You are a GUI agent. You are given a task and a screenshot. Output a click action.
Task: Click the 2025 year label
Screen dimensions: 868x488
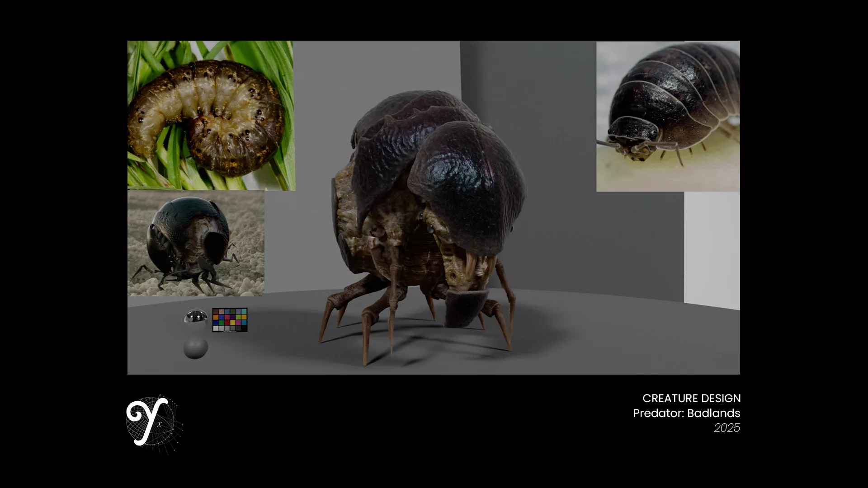click(x=726, y=427)
